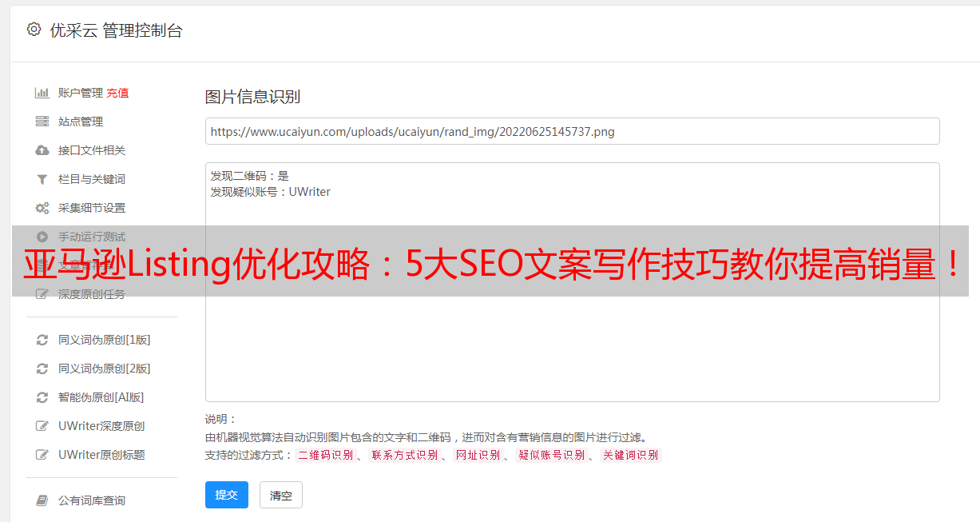Click the 关键词识别 tag
980x522 pixels.
tap(631, 455)
